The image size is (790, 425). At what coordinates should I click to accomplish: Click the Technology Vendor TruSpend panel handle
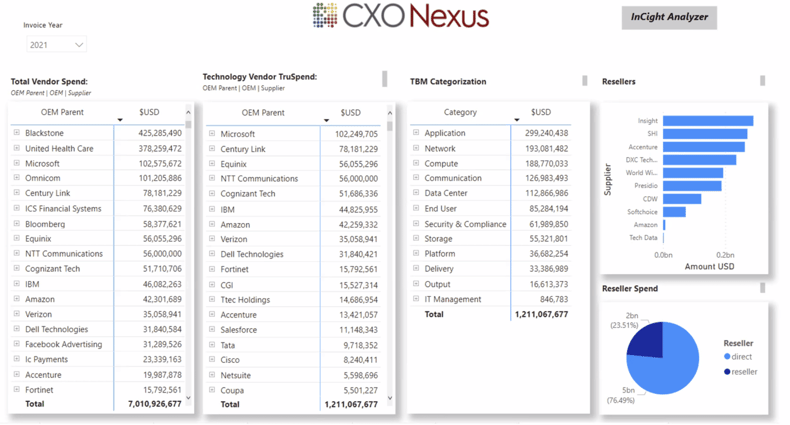point(385,79)
